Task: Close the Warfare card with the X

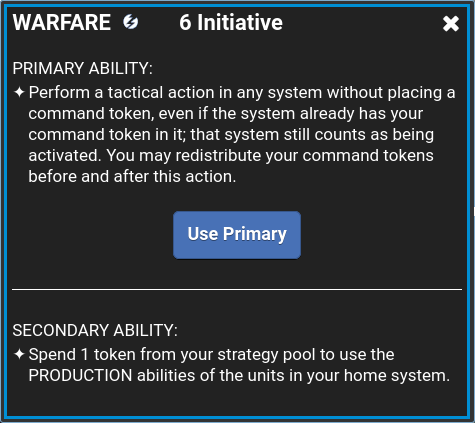Action: [x=451, y=24]
